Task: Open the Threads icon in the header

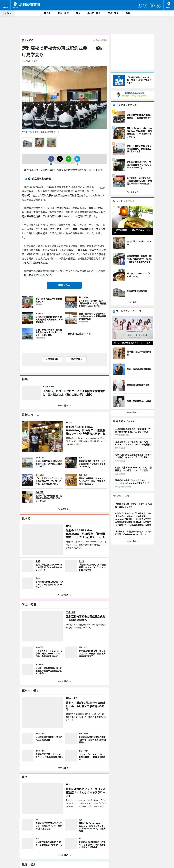Action: pyautogui.click(x=158, y=5)
